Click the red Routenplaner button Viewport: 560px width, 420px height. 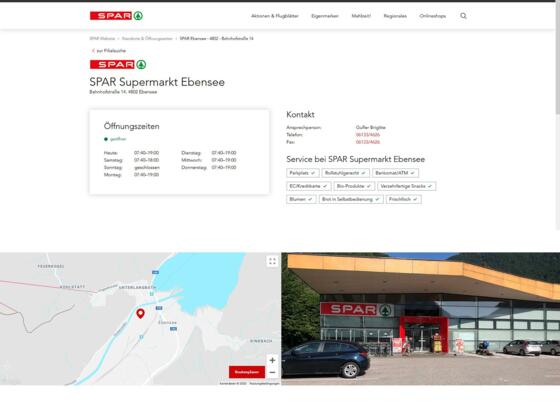(x=247, y=372)
